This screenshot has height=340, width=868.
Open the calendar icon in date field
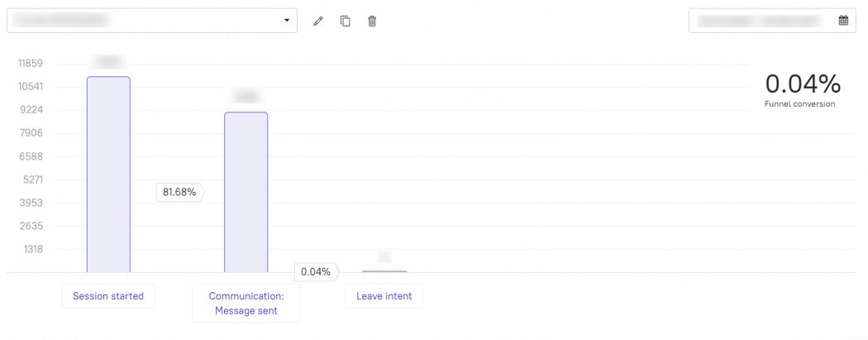tap(843, 21)
